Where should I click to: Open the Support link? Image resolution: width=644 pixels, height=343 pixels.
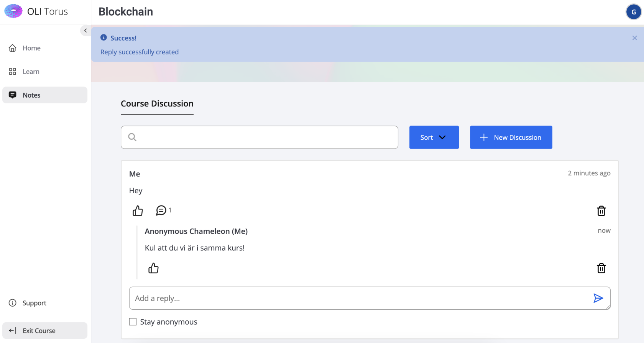(x=34, y=303)
